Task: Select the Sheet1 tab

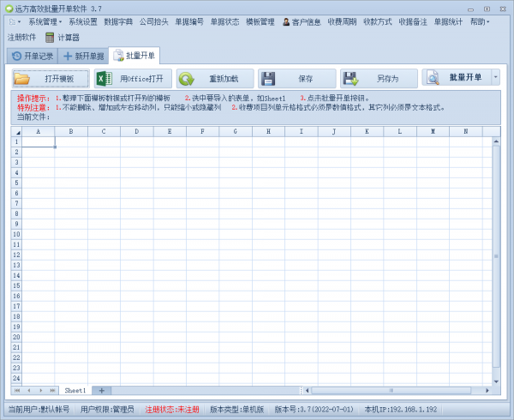Action: (x=75, y=391)
